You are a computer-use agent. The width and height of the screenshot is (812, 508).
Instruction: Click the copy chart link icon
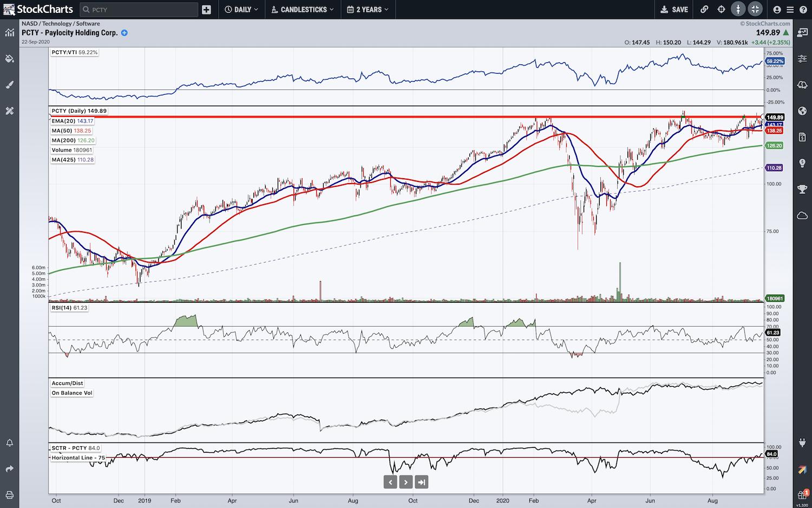click(704, 9)
